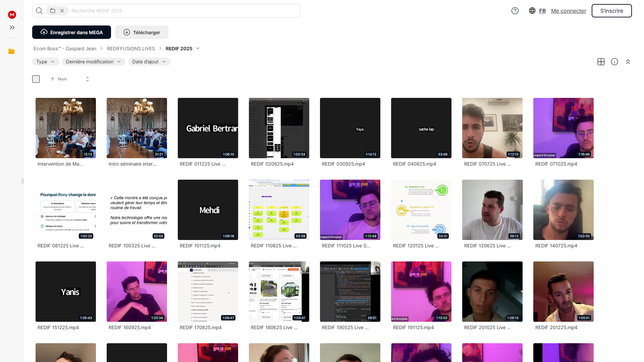Viewport: 644px width, 362px height.
Task: Collapse the header with double-chevron up icon
Action: [628, 62]
